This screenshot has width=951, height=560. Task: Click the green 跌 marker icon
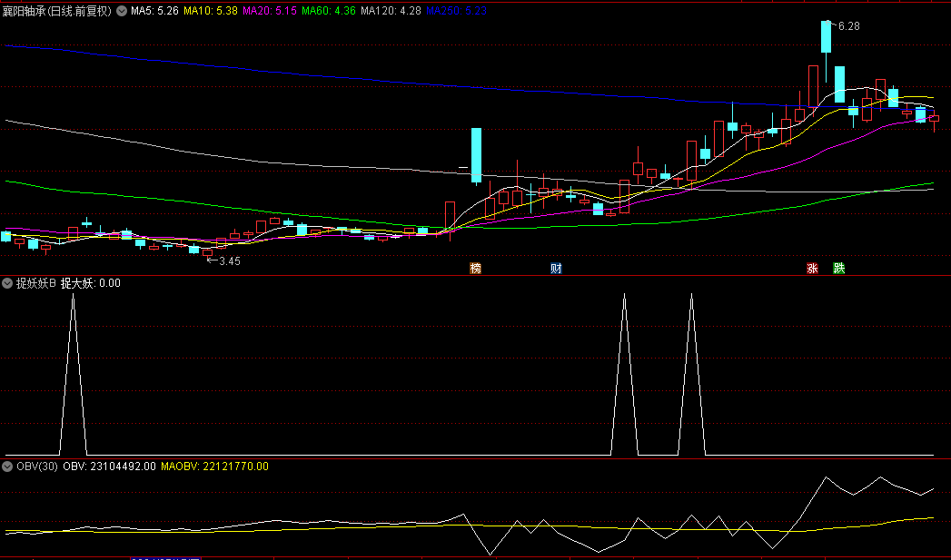point(838,268)
